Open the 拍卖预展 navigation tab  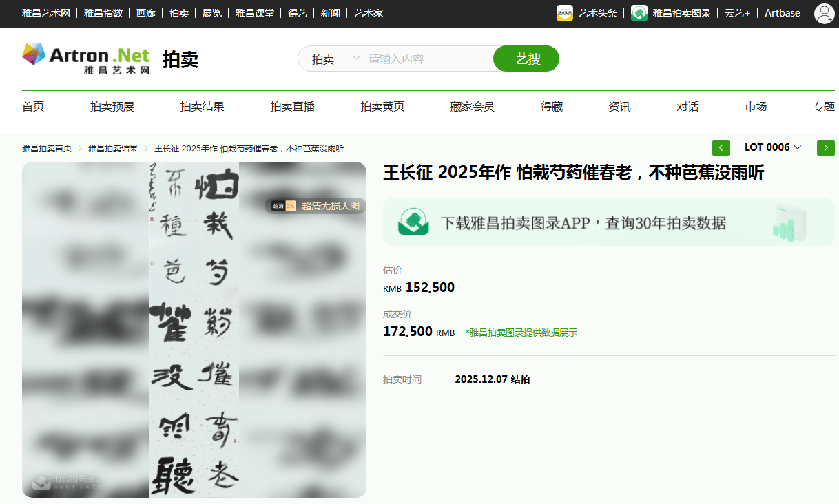tap(112, 107)
